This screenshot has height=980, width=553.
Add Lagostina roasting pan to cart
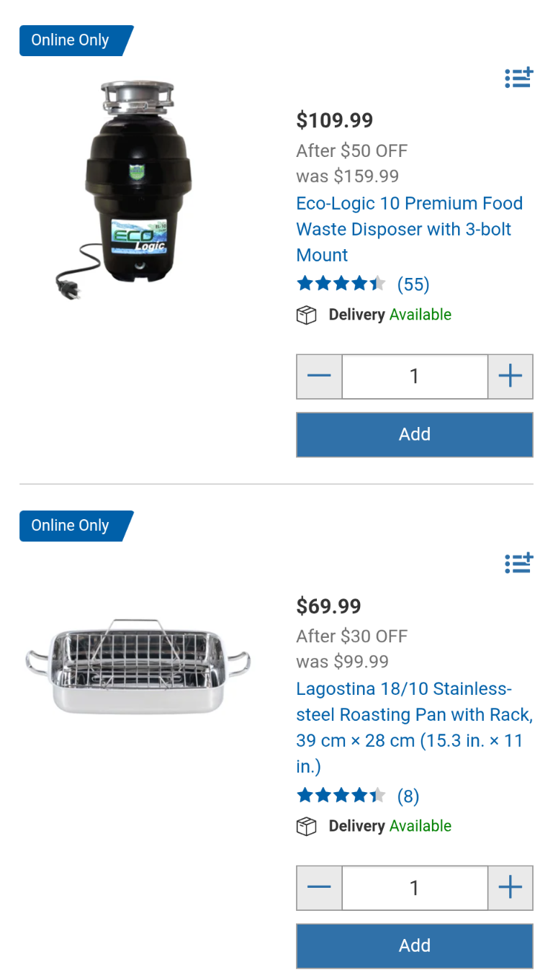(415, 945)
